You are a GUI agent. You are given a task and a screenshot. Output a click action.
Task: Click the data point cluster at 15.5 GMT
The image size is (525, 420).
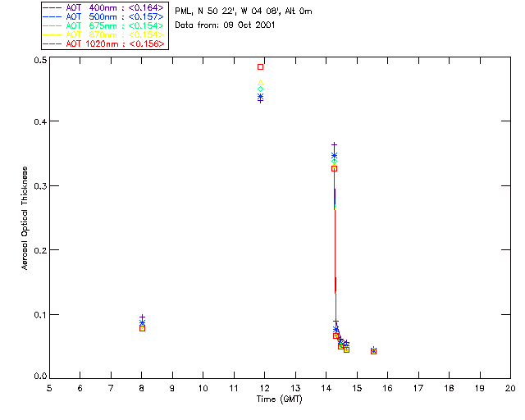pyautogui.click(x=374, y=350)
